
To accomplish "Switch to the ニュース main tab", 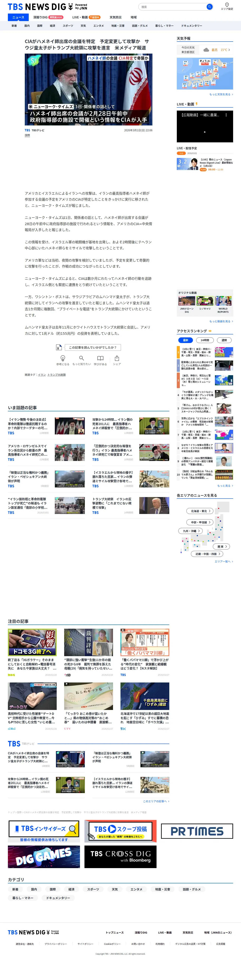I will point(18,17).
